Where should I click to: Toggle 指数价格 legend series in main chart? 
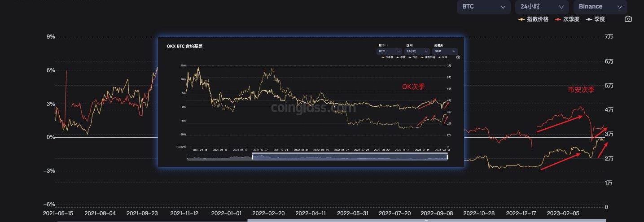click(533, 19)
